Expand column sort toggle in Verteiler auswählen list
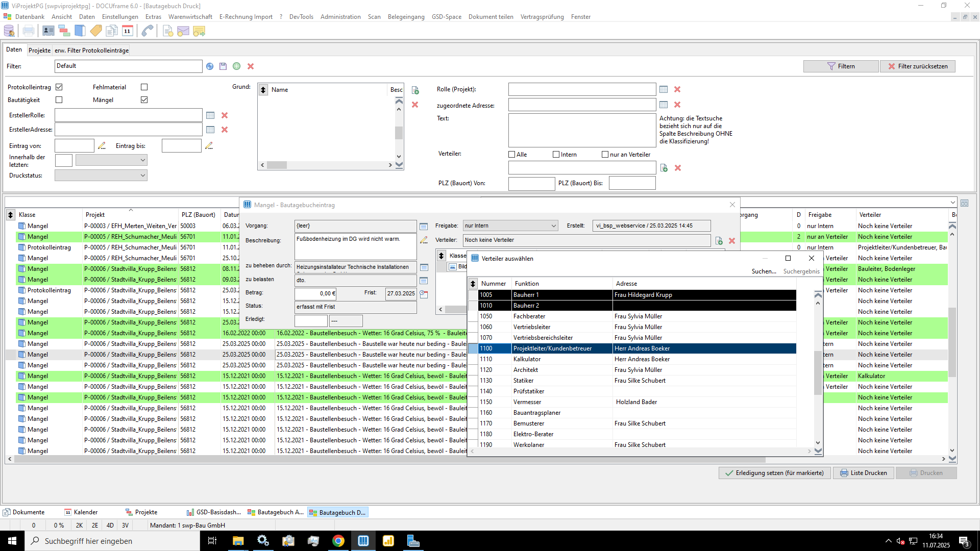The height and width of the screenshot is (551, 980). point(473,284)
